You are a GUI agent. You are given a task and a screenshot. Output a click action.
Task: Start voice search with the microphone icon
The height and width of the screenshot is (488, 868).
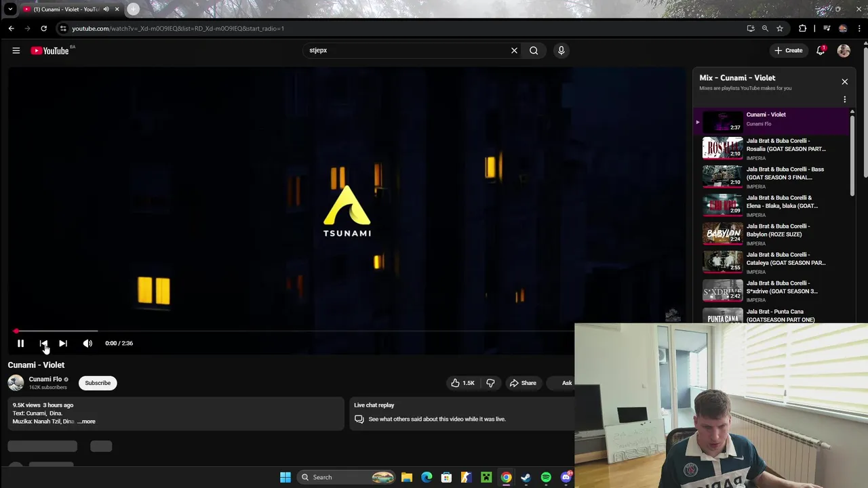click(561, 50)
